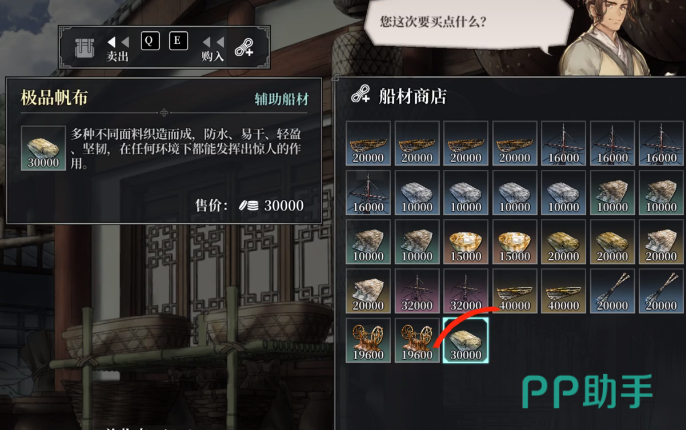Click the Q key button
The width and height of the screenshot is (686, 430).
click(x=150, y=41)
